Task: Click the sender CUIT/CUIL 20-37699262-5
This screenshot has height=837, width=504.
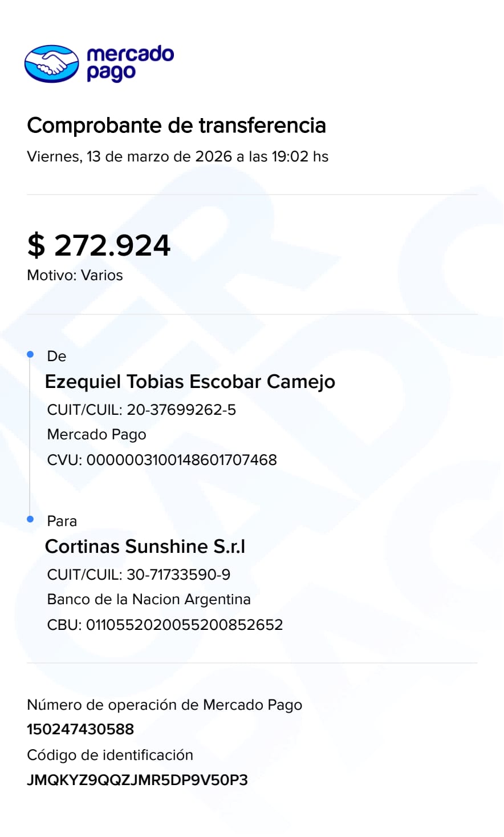Action: [141, 410]
